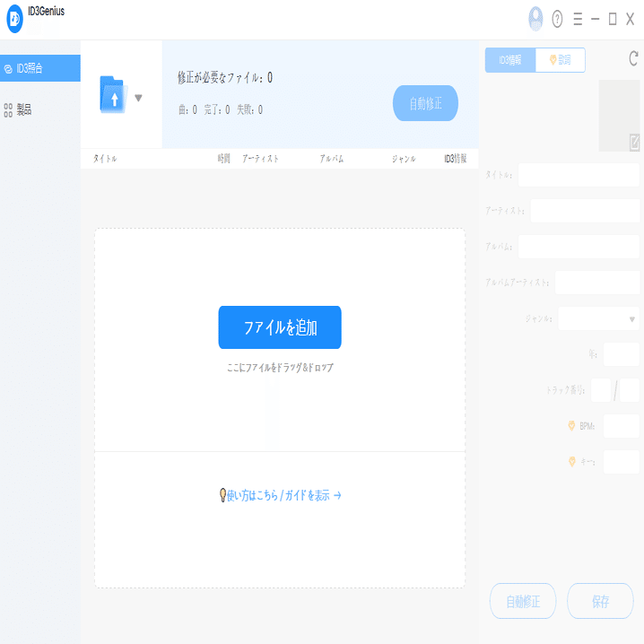Click the album cover placeholder

(x=619, y=116)
